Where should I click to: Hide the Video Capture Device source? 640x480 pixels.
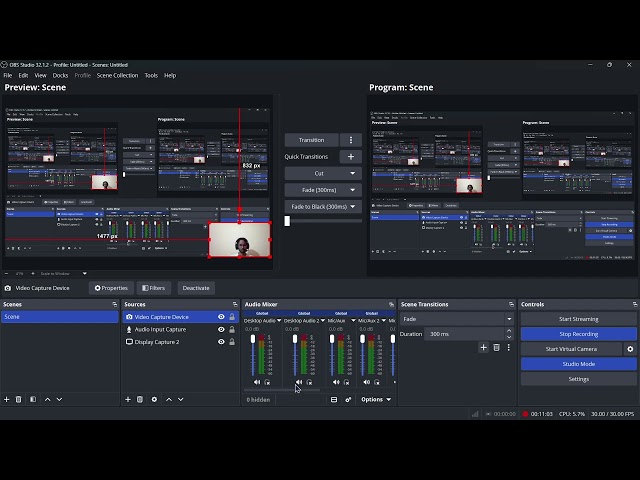point(221,317)
